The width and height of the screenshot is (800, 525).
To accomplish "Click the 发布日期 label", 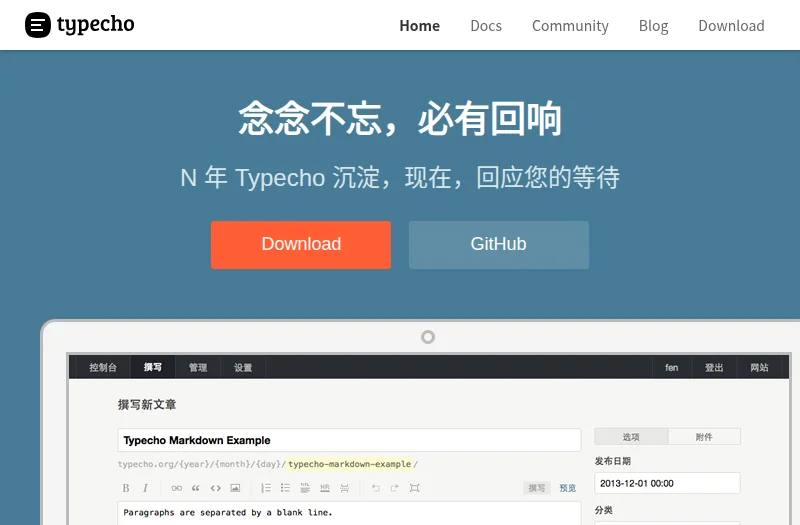I will (612, 461).
